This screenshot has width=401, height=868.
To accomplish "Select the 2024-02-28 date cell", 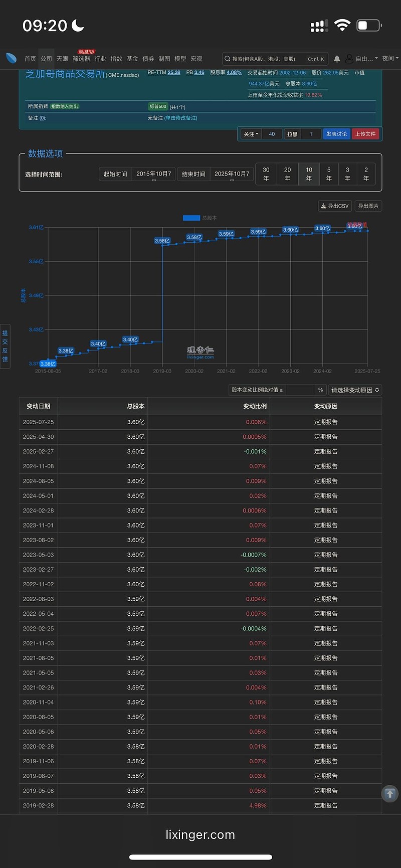I will (x=38, y=510).
